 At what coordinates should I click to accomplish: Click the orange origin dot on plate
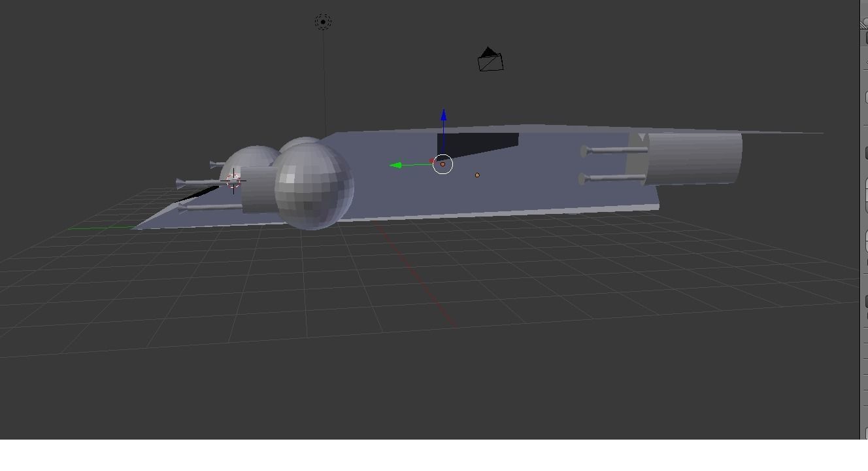pos(477,175)
